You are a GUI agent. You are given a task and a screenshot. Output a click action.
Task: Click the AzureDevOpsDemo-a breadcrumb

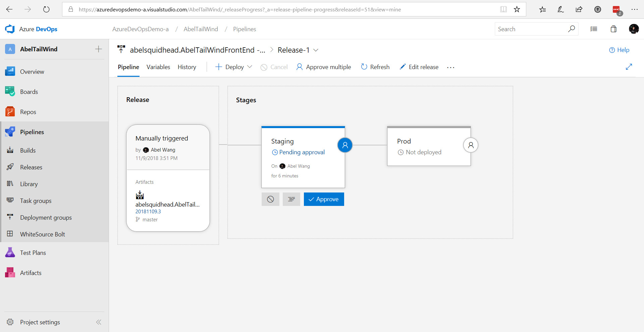[141, 29]
